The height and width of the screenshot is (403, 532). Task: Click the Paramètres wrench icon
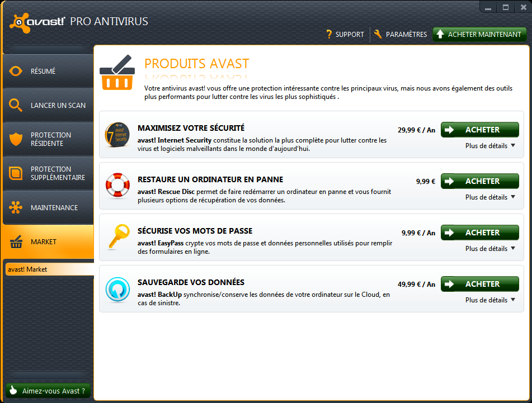378,34
